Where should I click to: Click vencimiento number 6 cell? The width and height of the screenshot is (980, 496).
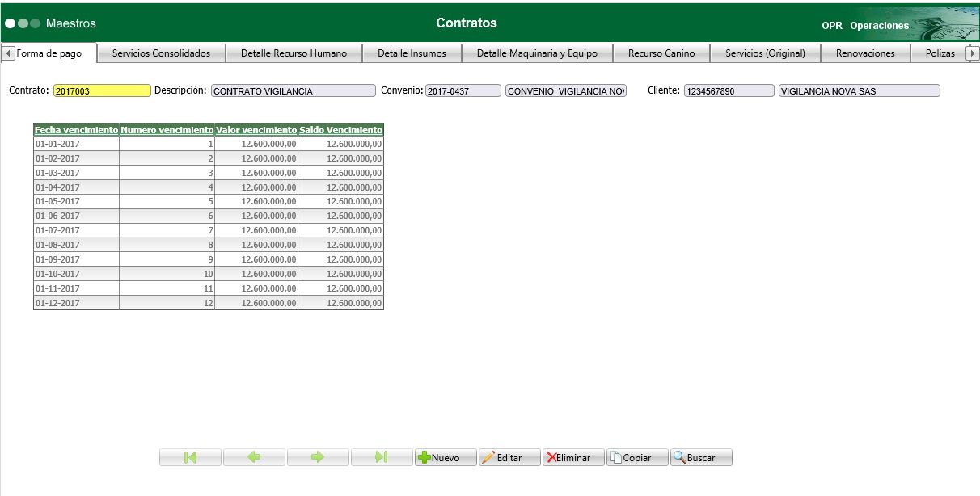(167, 216)
